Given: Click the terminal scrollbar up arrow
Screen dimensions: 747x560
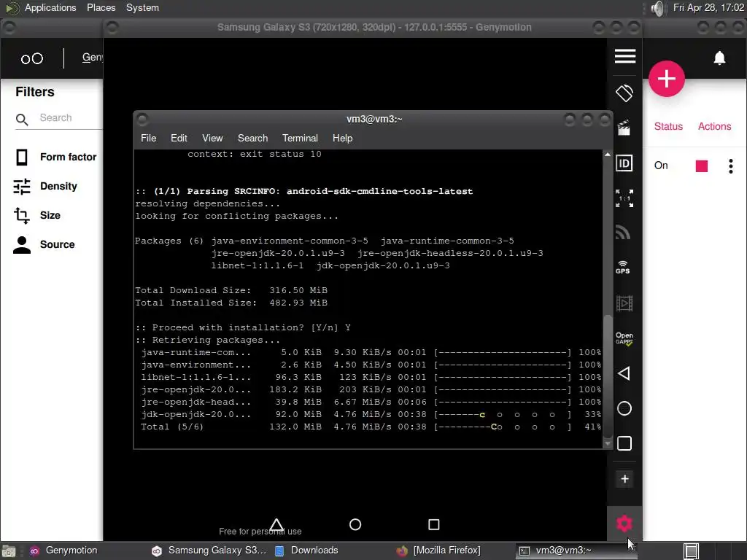Looking at the screenshot, I should 607,155.
